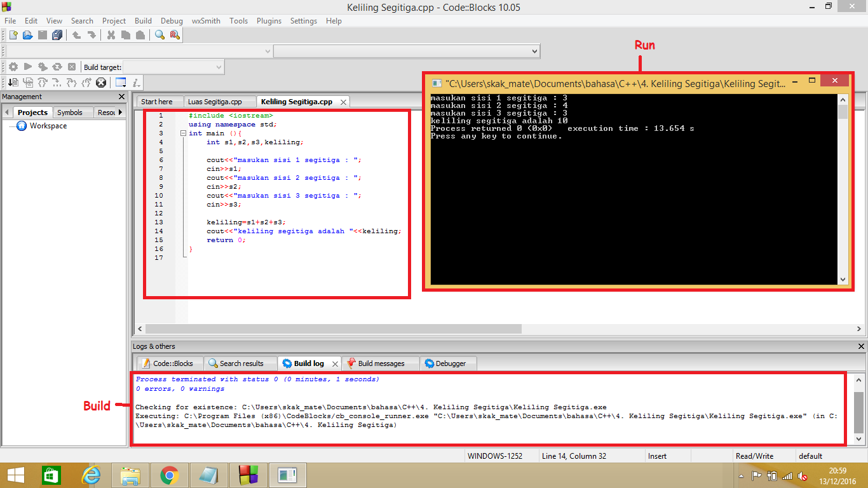Show hidden system tray icons
The width and height of the screenshot is (868, 488).
pos(741,475)
